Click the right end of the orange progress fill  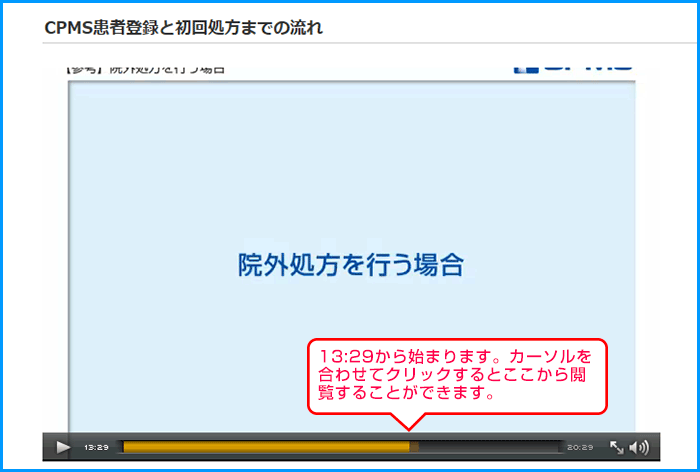408,447
